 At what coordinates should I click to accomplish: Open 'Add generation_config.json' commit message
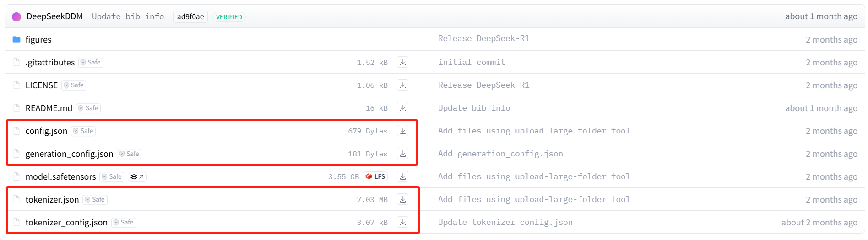coord(500,154)
